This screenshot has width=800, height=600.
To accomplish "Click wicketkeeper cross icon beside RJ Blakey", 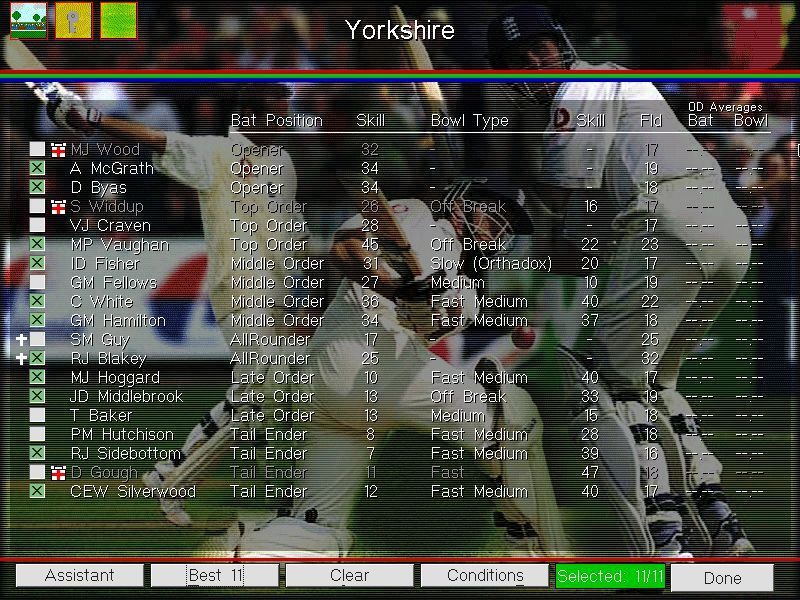I will point(21,359).
